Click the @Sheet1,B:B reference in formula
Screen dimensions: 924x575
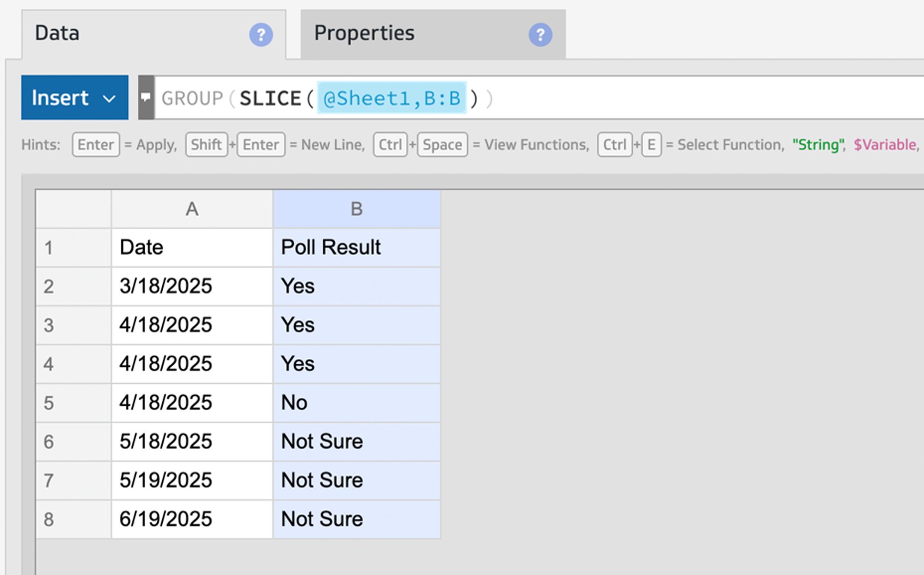pyautogui.click(x=392, y=98)
